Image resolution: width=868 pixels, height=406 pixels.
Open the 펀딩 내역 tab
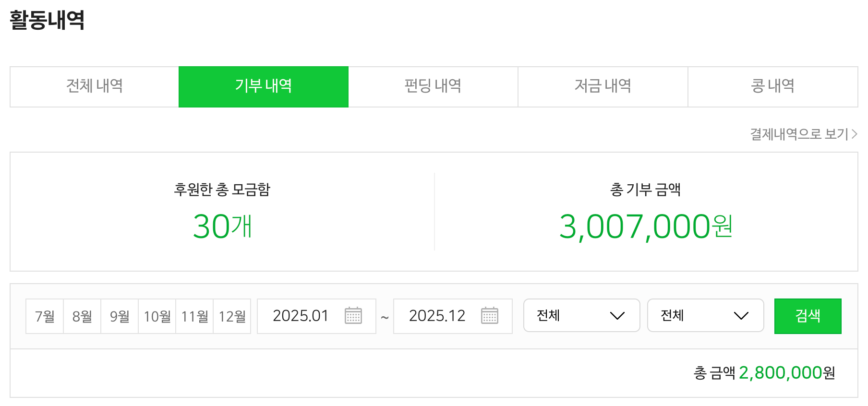433,86
